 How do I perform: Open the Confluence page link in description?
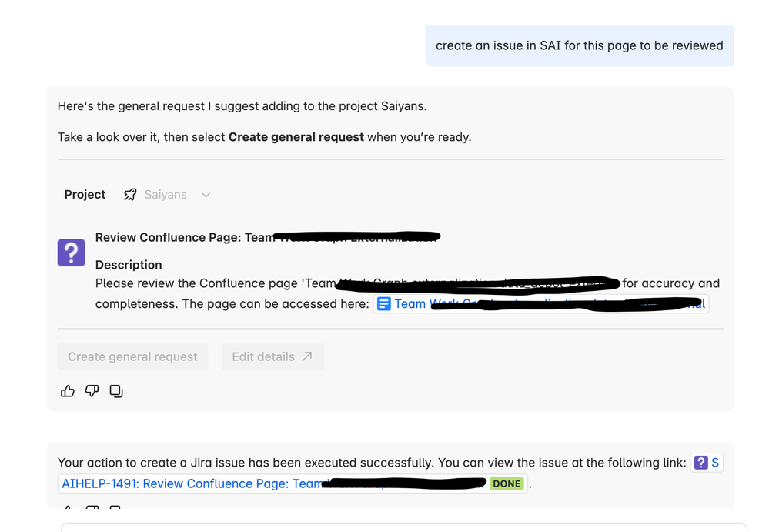541,304
